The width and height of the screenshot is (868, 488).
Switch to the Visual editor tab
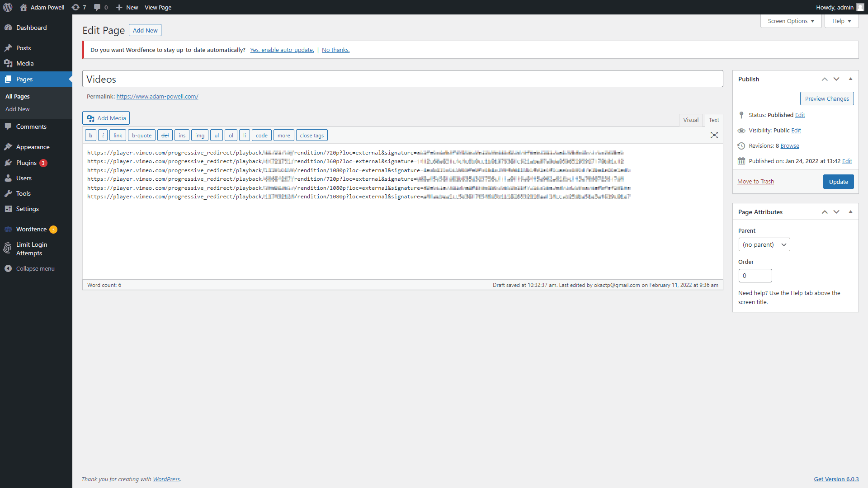[x=690, y=120]
